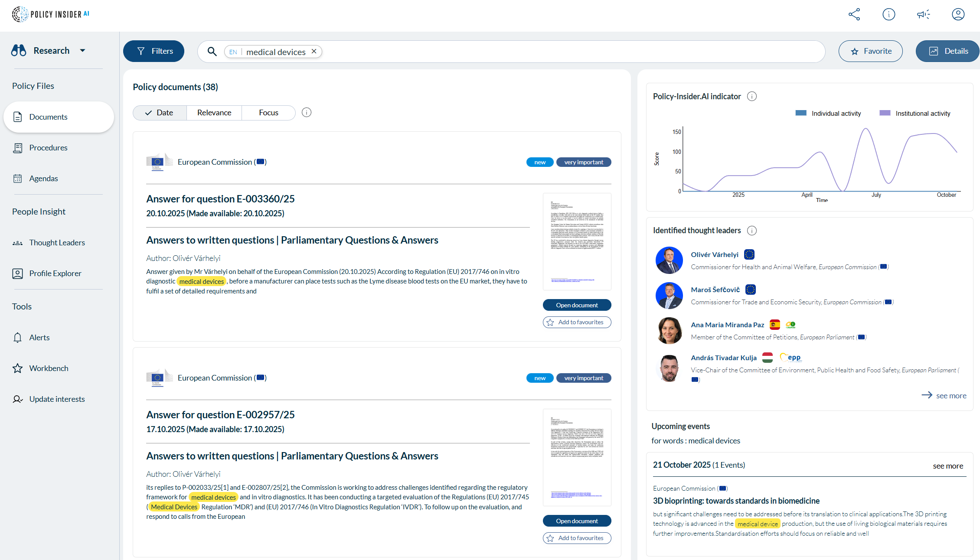Open the info icon in top bar

click(x=889, y=14)
